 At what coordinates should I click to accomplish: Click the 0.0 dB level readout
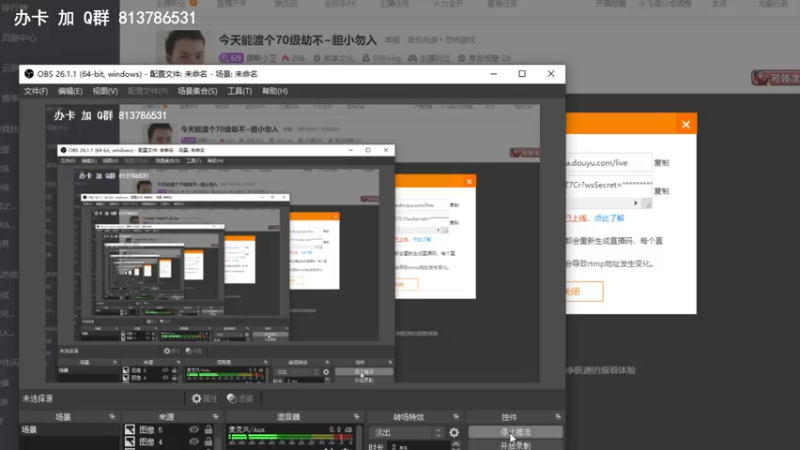(339, 430)
